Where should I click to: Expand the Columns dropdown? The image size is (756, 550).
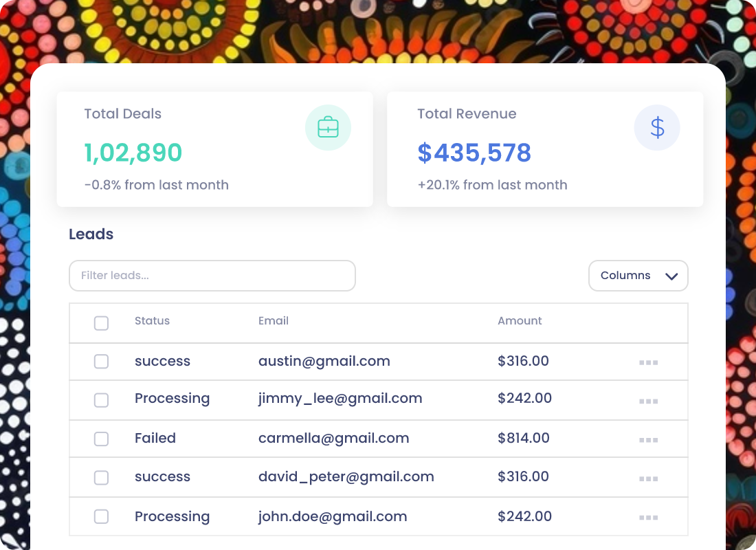[638, 276]
